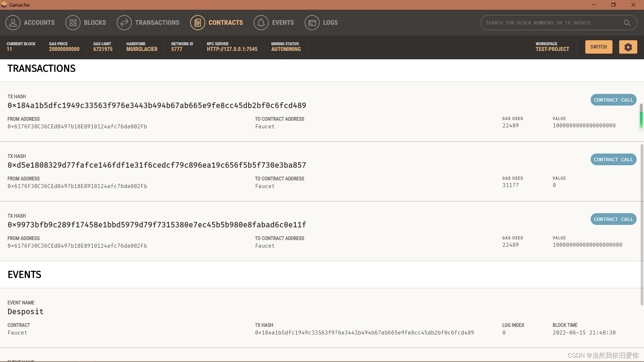
Task: Click the Ganache logo in title bar
Action: pyautogui.click(x=4, y=5)
